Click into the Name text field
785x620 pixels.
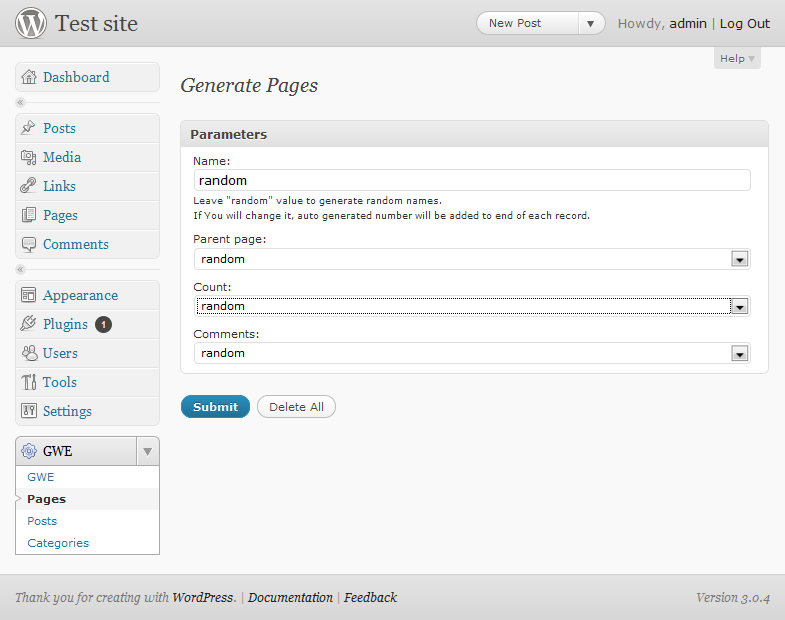[472, 180]
